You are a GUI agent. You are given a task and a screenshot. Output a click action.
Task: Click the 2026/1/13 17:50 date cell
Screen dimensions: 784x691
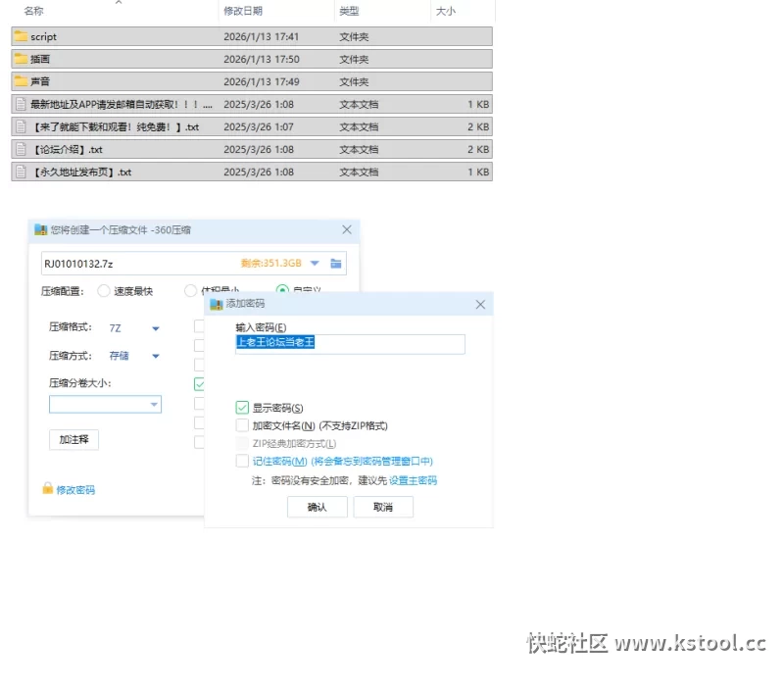[x=262, y=59]
